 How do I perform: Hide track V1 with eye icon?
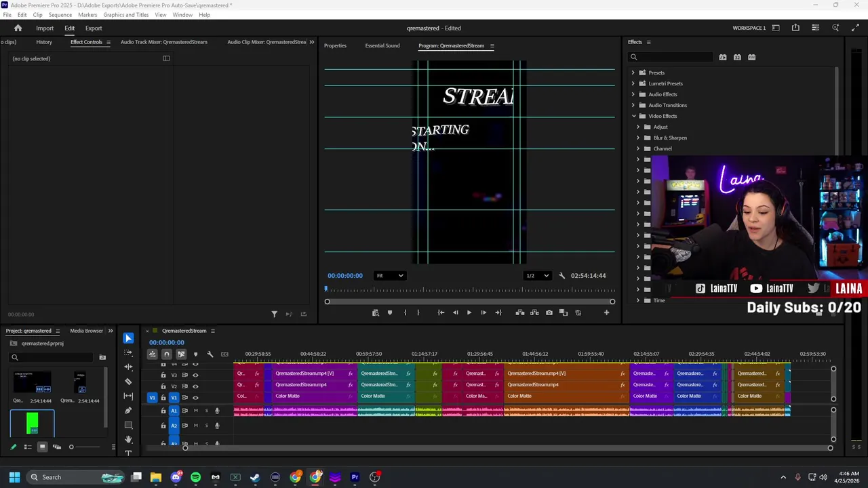pyautogui.click(x=195, y=398)
